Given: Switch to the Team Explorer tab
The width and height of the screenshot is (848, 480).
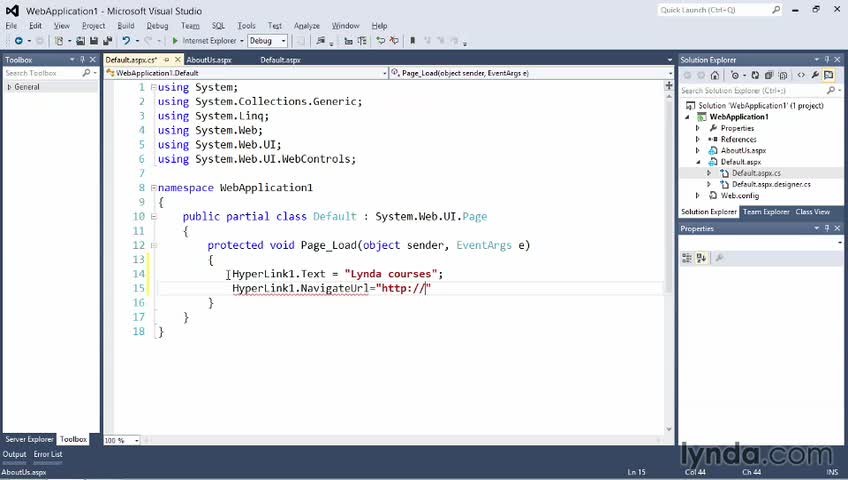Looking at the screenshot, I should (766, 212).
